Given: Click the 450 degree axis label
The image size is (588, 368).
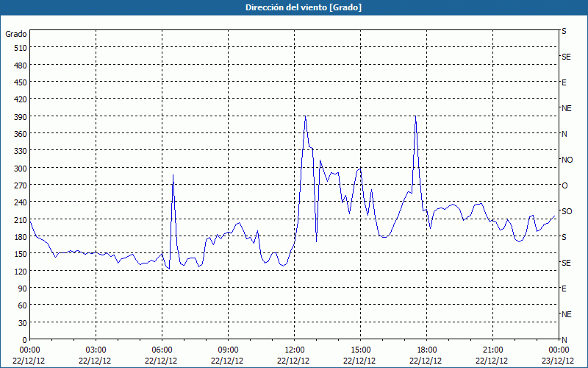Looking at the screenshot, I should (x=21, y=82).
